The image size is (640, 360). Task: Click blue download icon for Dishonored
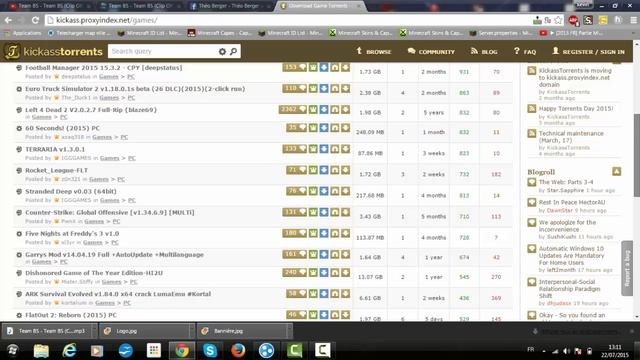click(324, 272)
